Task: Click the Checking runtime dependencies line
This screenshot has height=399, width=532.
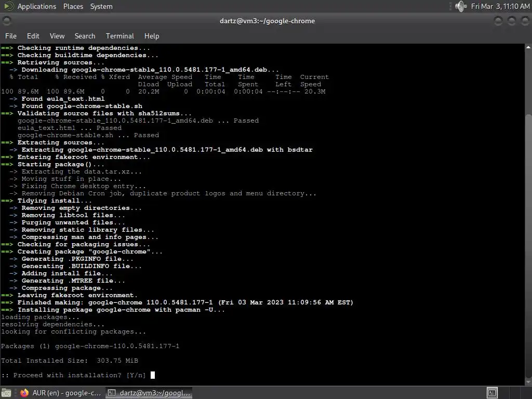Action: pyautogui.click(x=75, y=48)
